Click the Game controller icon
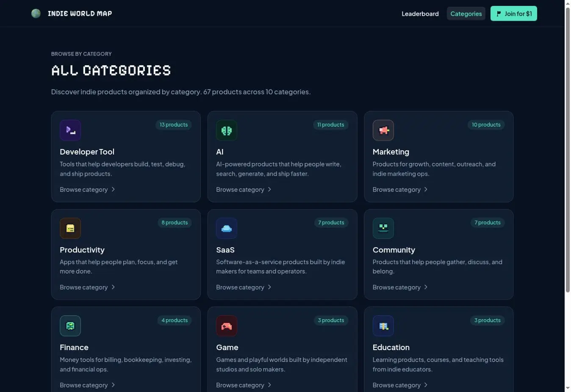This screenshot has width=571, height=392. (227, 326)
